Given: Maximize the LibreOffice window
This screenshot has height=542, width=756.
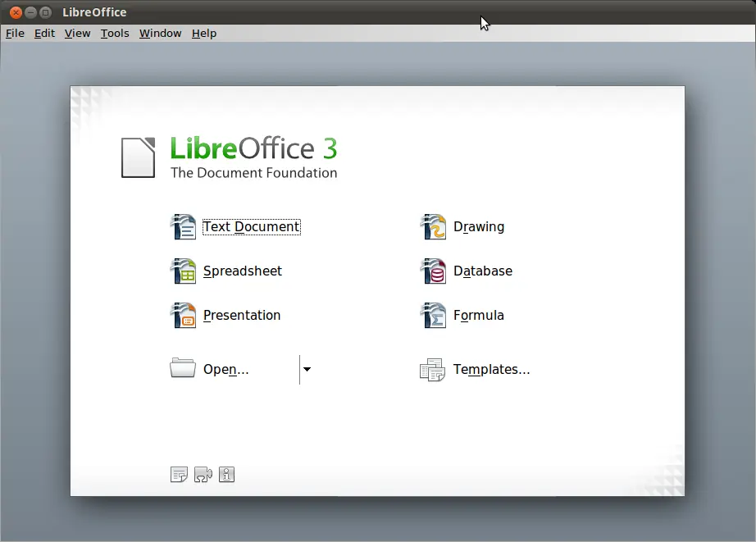Looking at the screenshot, I should pyautogui.click(x=46, y=12).
